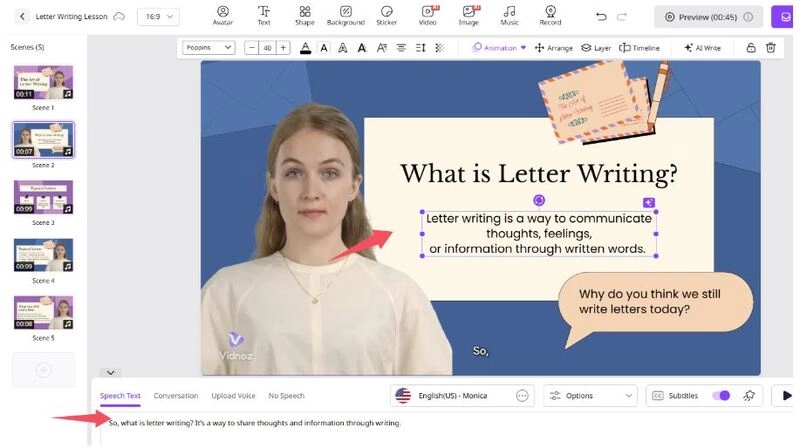Delete the selected element with trash icon
Screen dimensions: 800x448
(x=771, y=47)
